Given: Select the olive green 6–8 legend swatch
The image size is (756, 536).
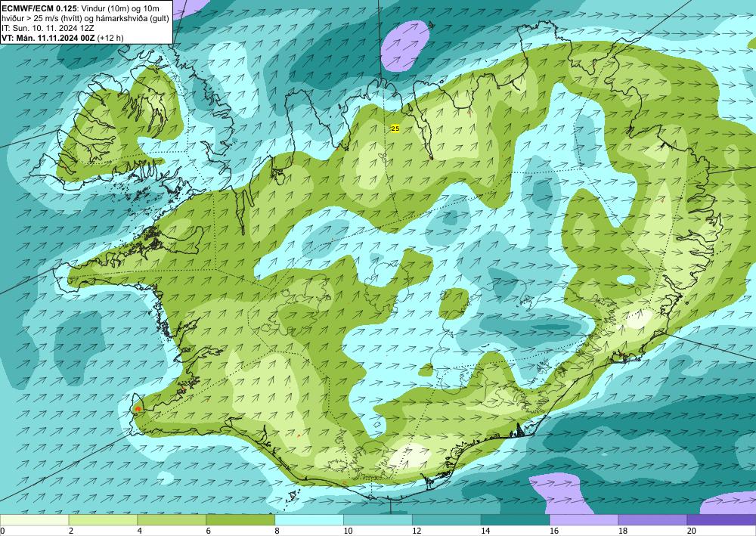Looking at the screenshot, I should pyautogui.click(x=240, y=519).
